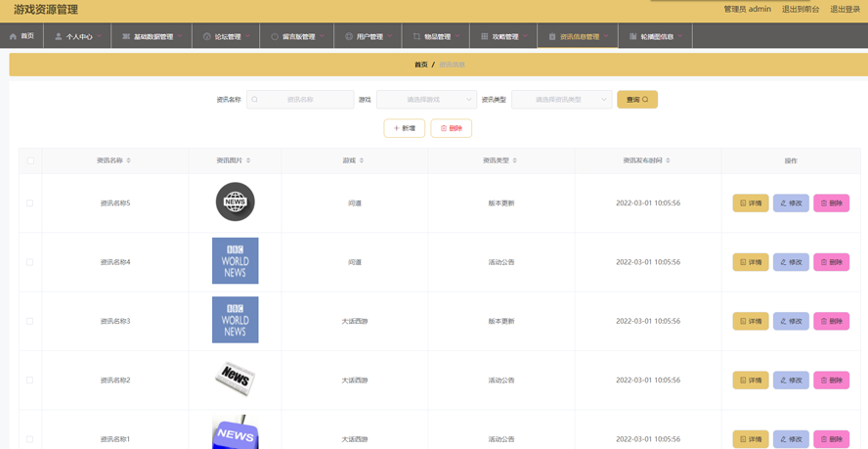Click 删除 for 资讯名称5
868x449 pixels.
tap(832, 202)
